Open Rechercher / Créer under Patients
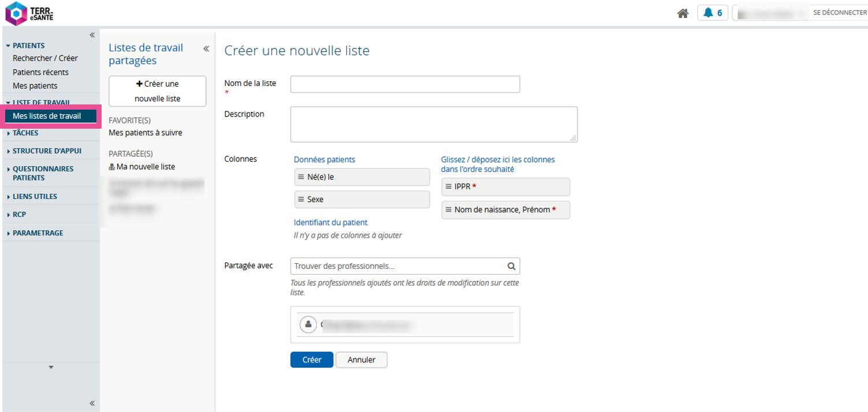868x412 pixels. pyautogui.click(x=45, y=58)
